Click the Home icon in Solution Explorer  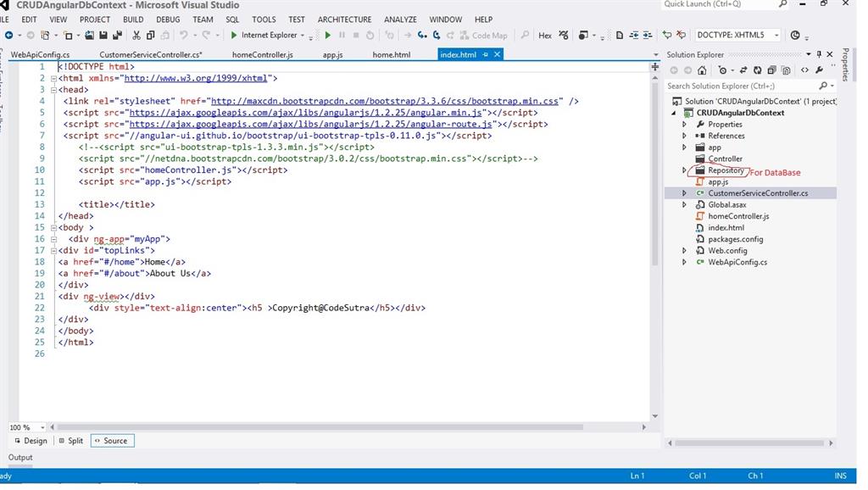pos(702,70)
